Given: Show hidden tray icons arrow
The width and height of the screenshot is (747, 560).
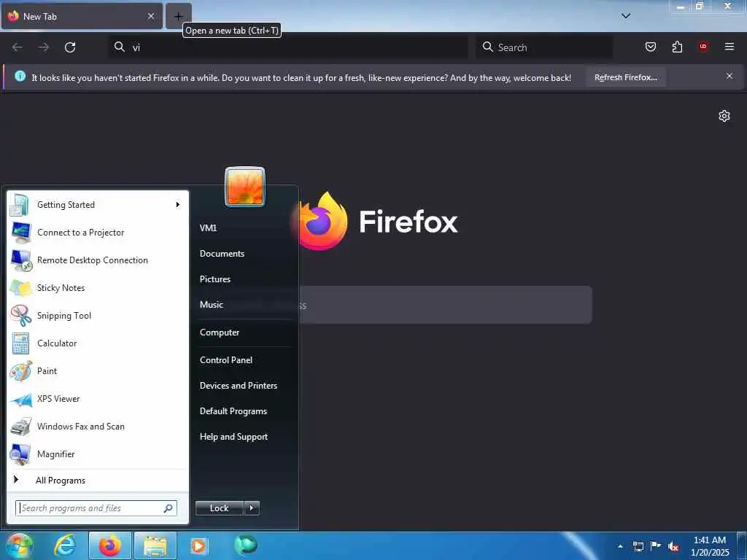Looking at the screenshot, I should (x=620, y=546).
